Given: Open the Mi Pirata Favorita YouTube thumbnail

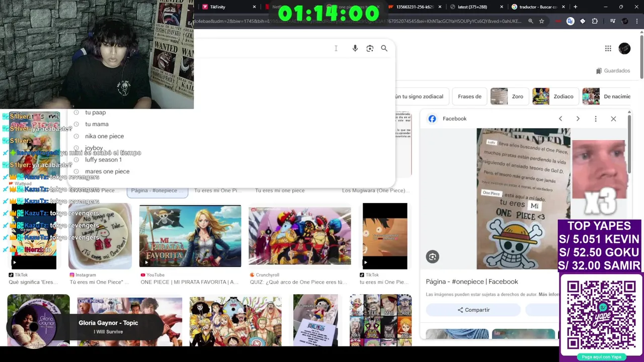Looking at the screenshot, I should tap(190, 236).
